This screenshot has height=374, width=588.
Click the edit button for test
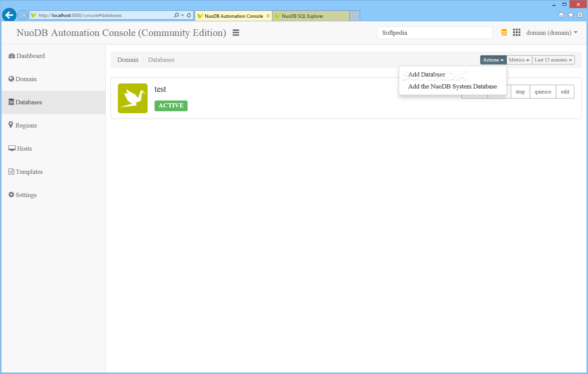pos(565,92)
